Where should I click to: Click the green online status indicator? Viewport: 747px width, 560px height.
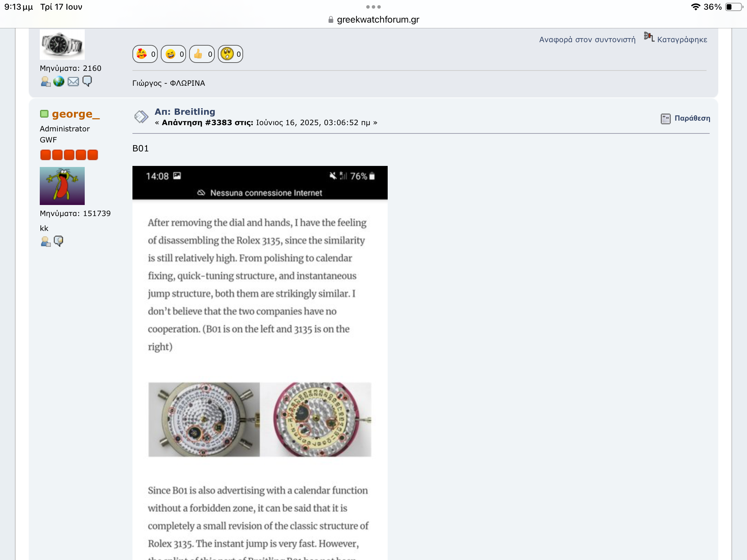[x=44, y=114]
